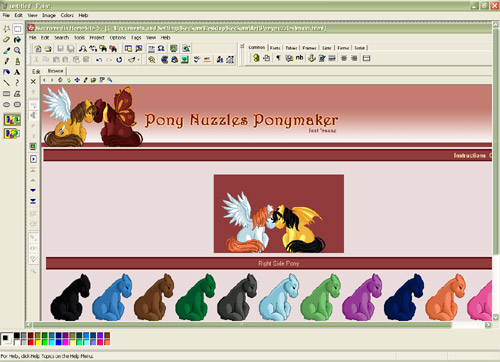Pick the bright green color swatch

click(45, 342)
